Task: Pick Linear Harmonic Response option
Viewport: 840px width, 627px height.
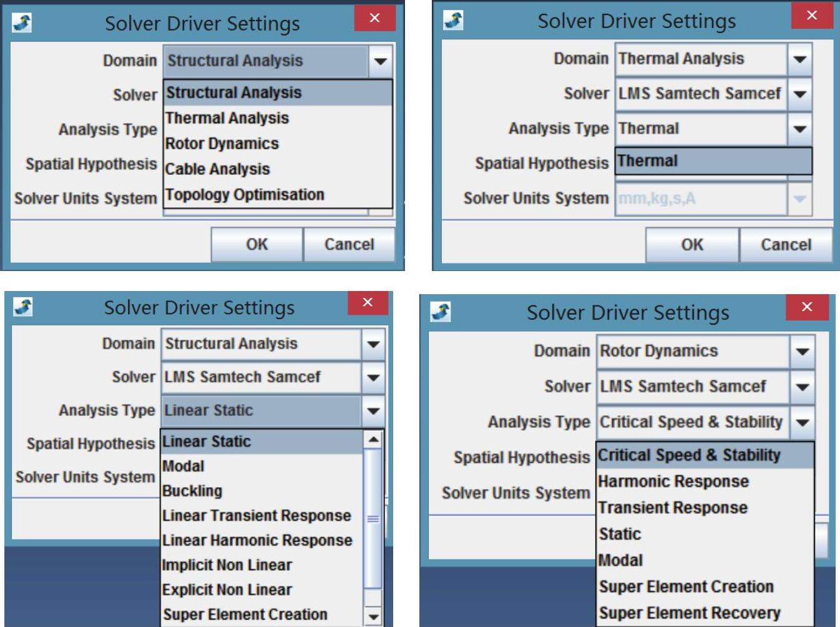Action: point(257,540)
